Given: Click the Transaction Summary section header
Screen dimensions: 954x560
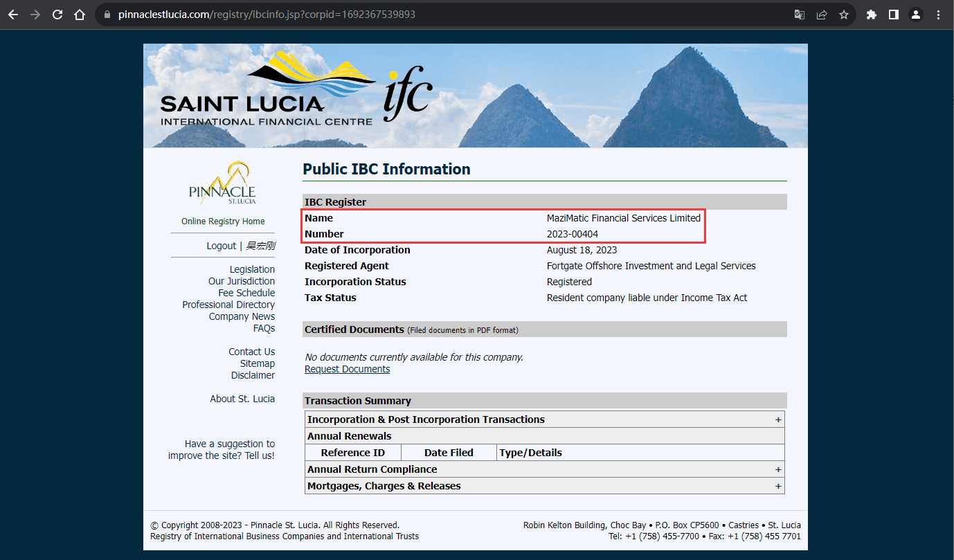Looking at the screenshot, I should coord(545,401).
